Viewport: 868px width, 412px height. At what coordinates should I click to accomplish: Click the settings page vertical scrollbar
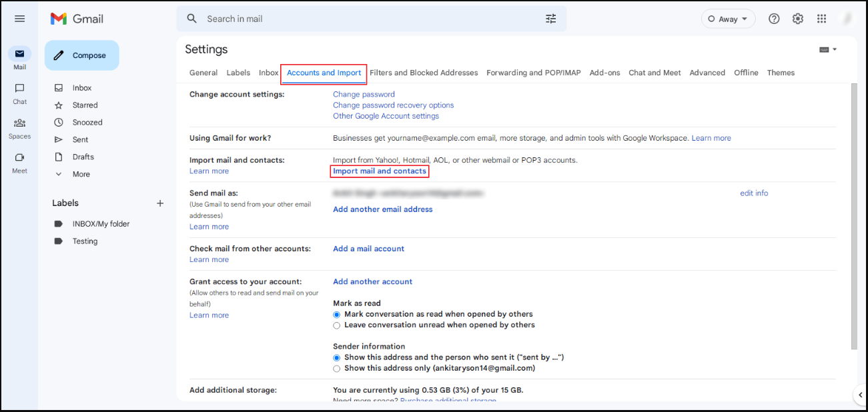855,217
